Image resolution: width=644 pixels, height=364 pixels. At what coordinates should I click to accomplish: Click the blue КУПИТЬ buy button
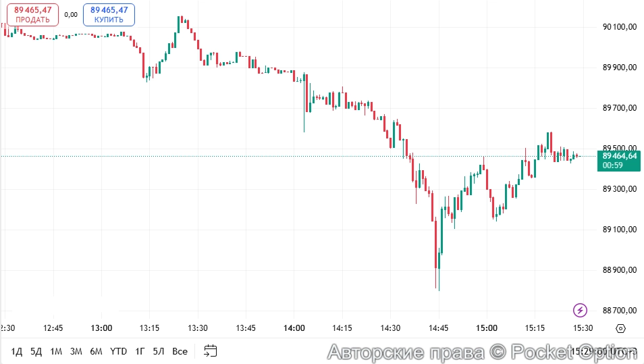click(x=109, y=15)
